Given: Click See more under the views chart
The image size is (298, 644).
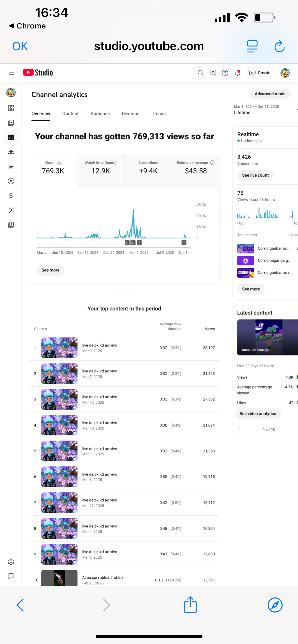Looking at the screenshot, I should click(x=50, y=270).
